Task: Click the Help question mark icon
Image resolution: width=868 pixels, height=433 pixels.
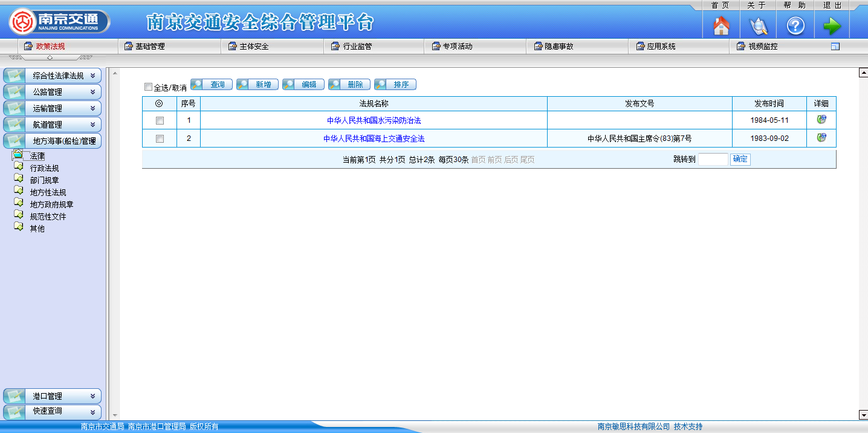Action: click(795, 26)
